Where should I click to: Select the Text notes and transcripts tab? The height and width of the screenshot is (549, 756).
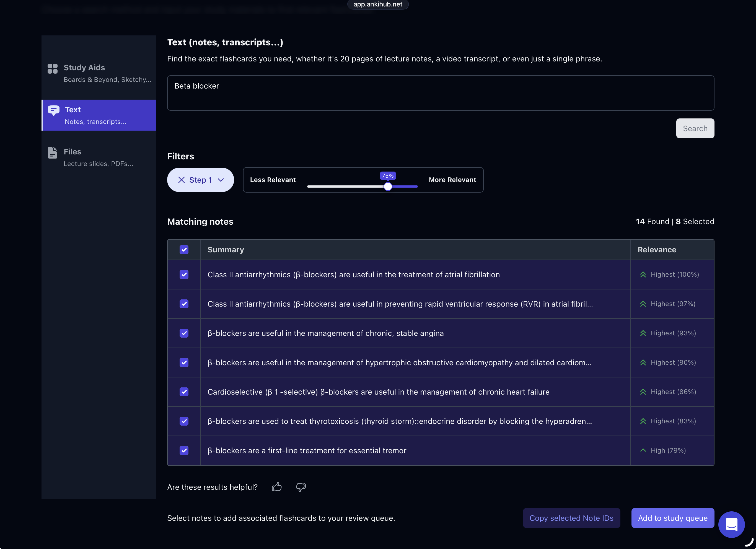(99, 115)
